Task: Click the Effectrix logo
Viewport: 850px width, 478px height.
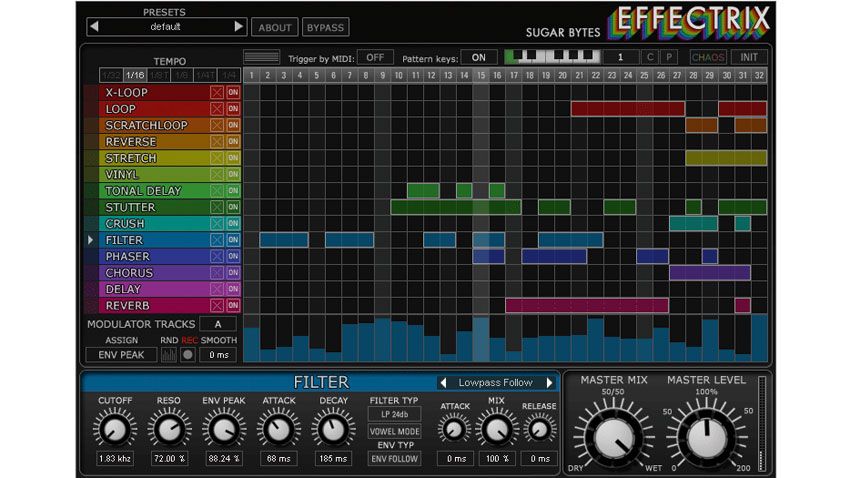Action: tap(688, 22)
